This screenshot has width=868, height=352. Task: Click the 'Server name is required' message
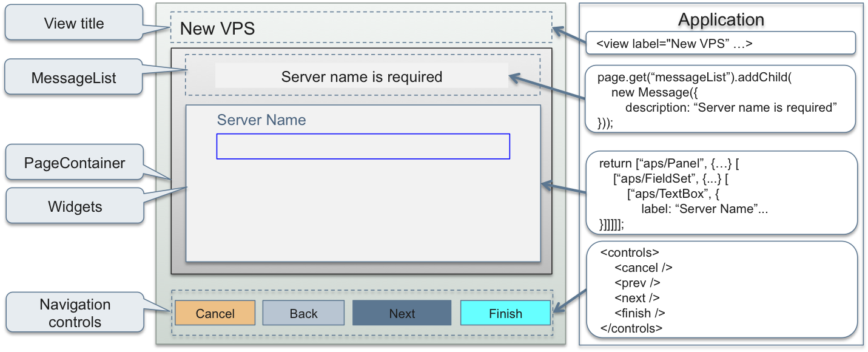click(x=362, y=77)
